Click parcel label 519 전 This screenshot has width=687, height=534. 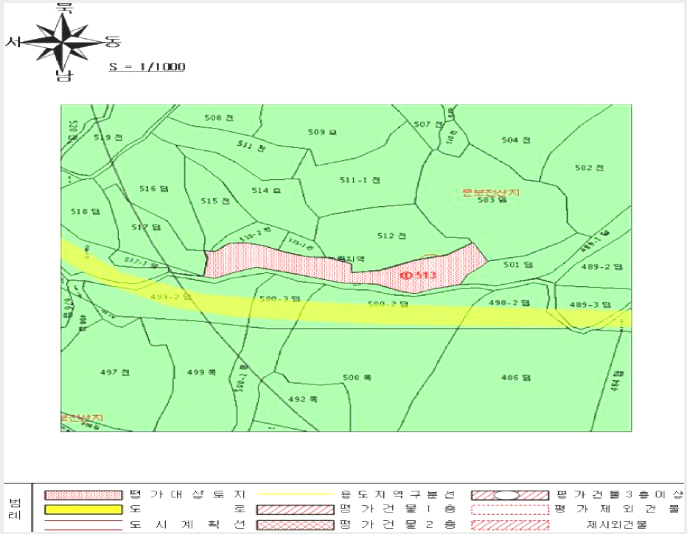point(108,137)
